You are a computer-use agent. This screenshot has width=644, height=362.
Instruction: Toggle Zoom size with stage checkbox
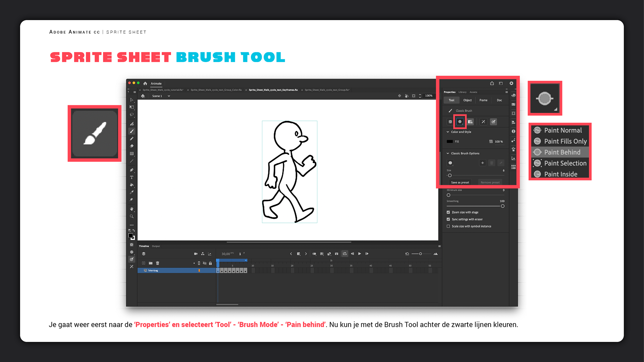(x=448, y=212)
